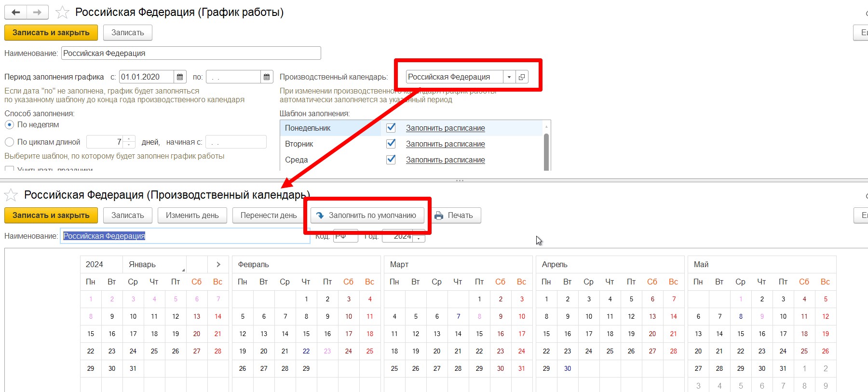The width and height of the screenshot is (868, 392).
Task: Go to next month in January header
Action: 218,265
